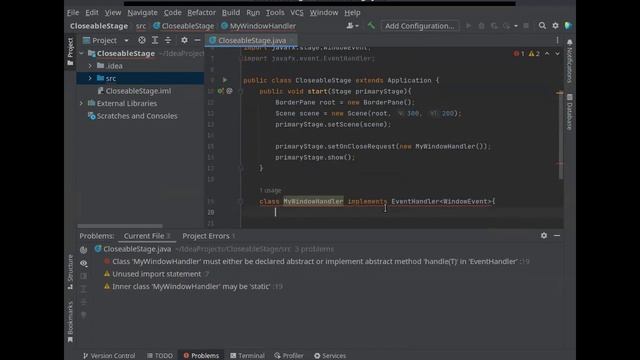
Task: Click the Run with Coverage icon in main toolbar
Action: (494, 26)
